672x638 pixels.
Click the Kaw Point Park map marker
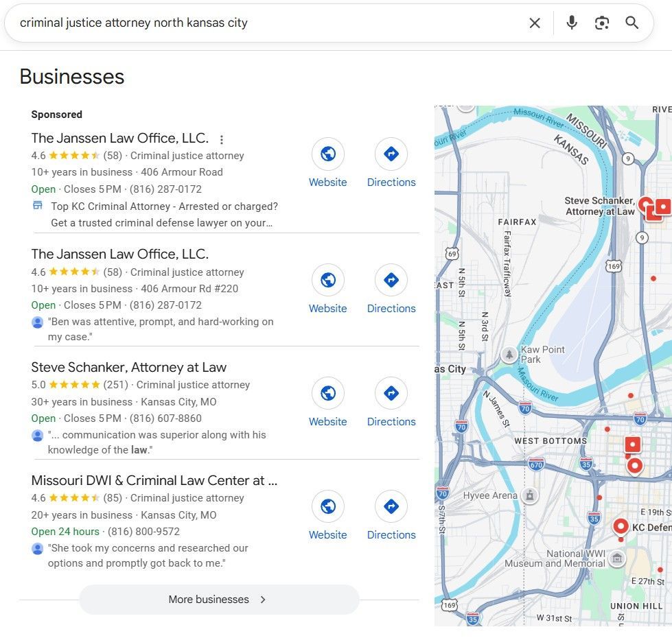(x=509, y=355)
